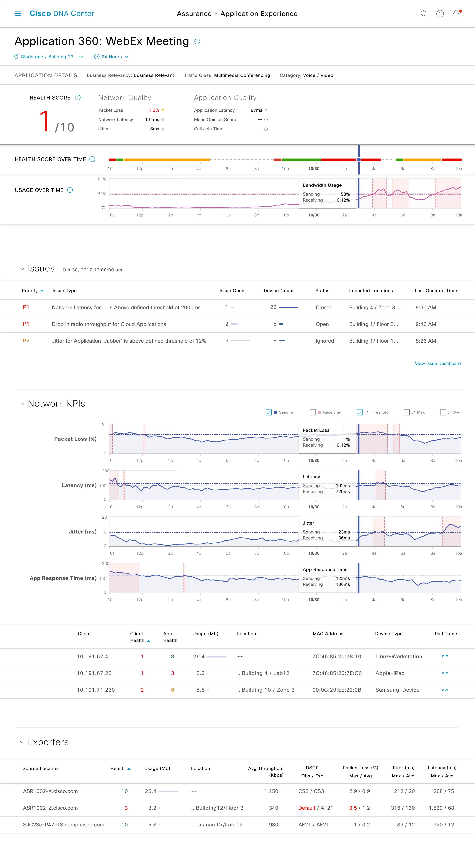Image resolution: width=475 pixels, height=868 pixels.
Task: Collapse the Network KPIs section
Action: click(x=22, y=404)
